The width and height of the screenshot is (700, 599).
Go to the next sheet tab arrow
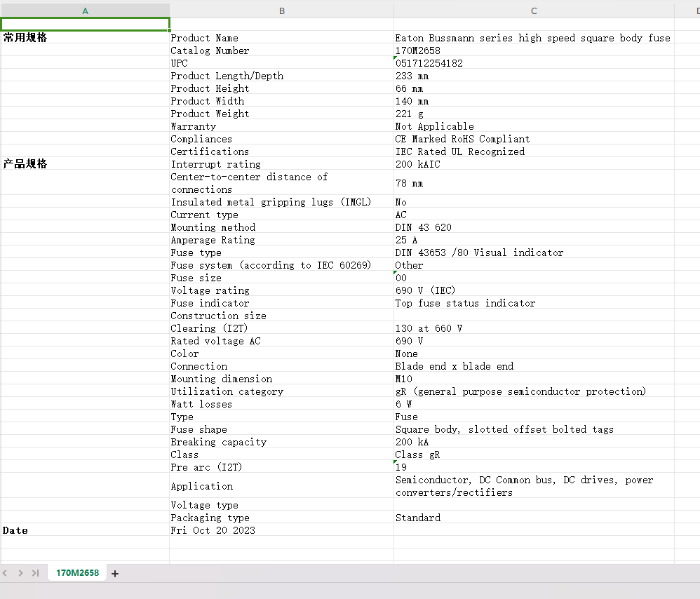(x=20, y=573)
